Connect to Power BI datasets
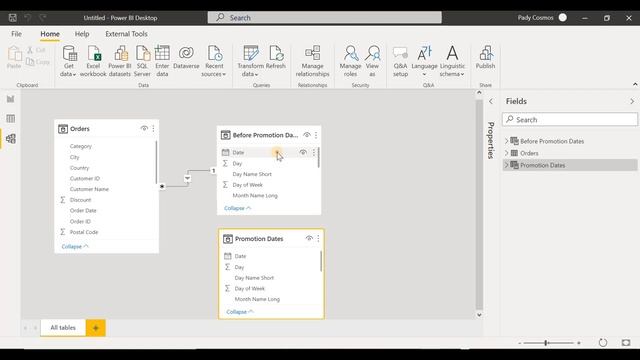This screenshot has height=360, width=640. (120, 61)
